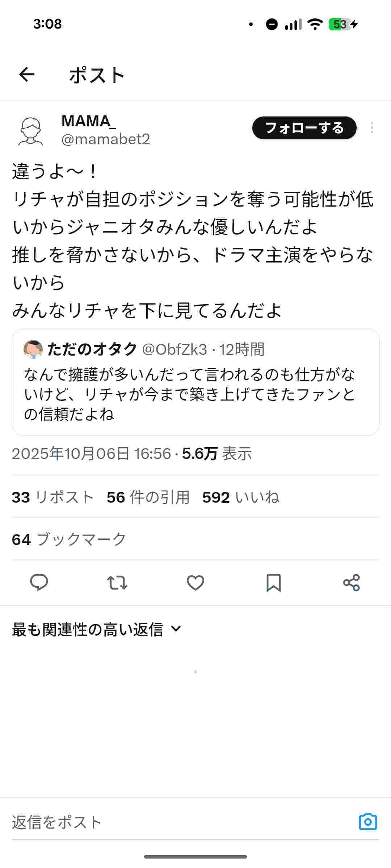Tap the reply speech bubble icon
The height and width of the screenshot is (868, 391).
[39, 583]
